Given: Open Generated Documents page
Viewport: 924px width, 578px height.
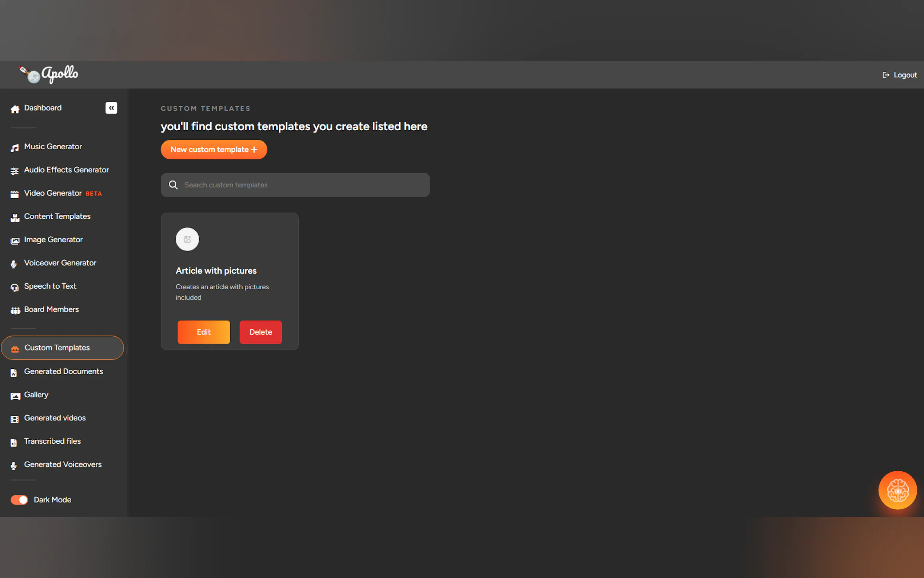Looking at the screenshot, I should 63,371.
